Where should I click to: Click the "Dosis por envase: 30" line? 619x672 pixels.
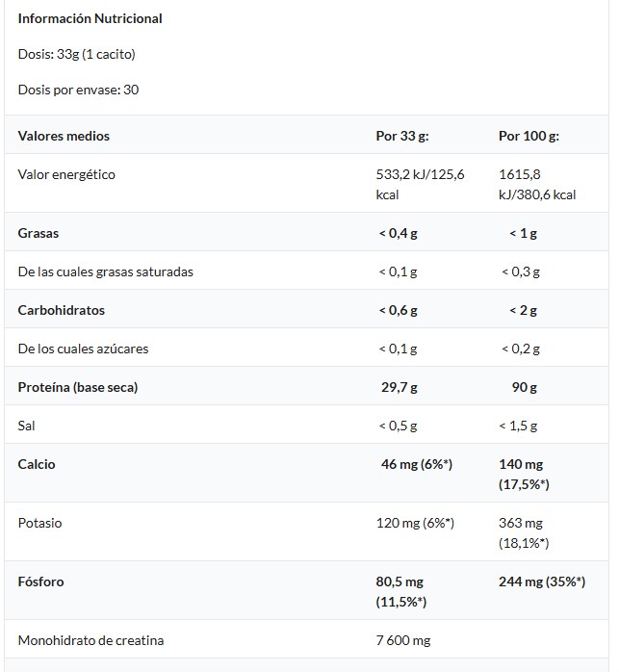pyautogui.click(x=72, y=90)
